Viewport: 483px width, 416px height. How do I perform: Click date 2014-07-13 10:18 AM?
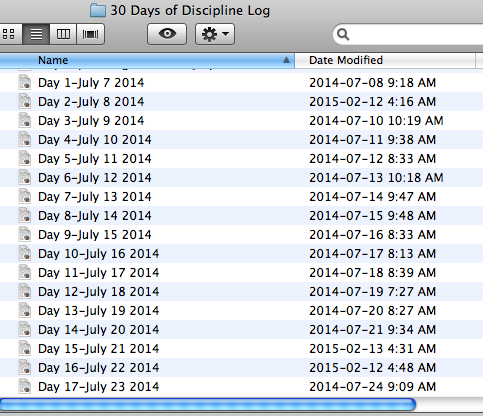376,178
